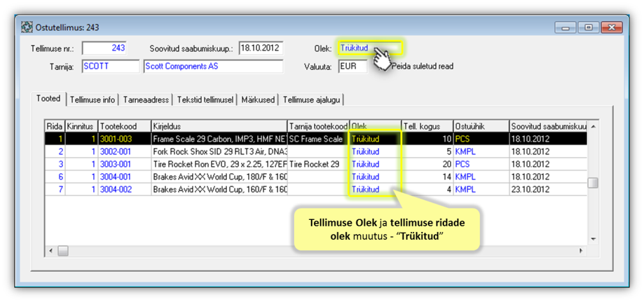Click KMPL unit in the Fork row
The height and width of the screenshot is (302, 644).
pyautogui.click(x=481, y=151)
